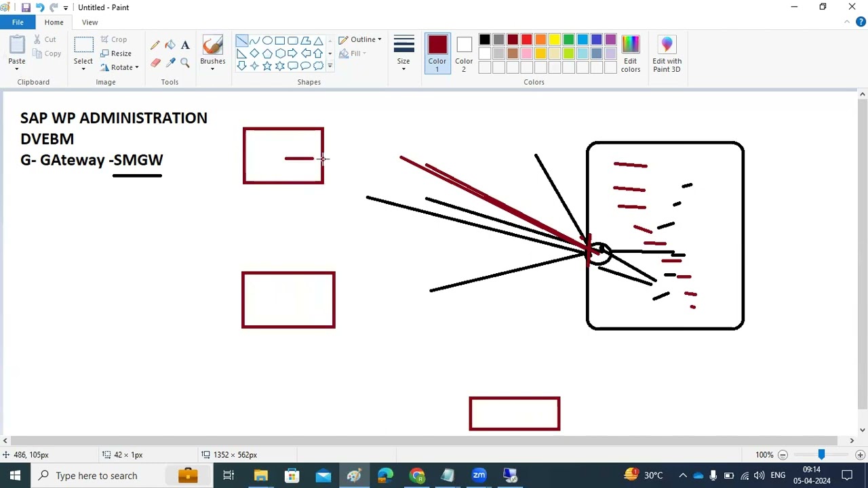Viewport: 868px width, 488px height.
Task: Open Paint Help question mark icon
Action: [x=861, y=22]
